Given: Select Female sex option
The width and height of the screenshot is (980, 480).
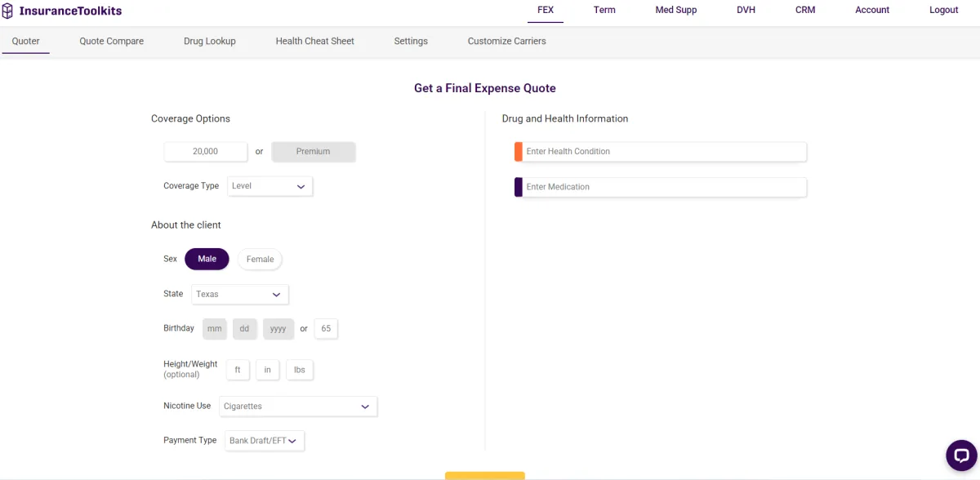Looking at the screenshot, I should [260, 260].
